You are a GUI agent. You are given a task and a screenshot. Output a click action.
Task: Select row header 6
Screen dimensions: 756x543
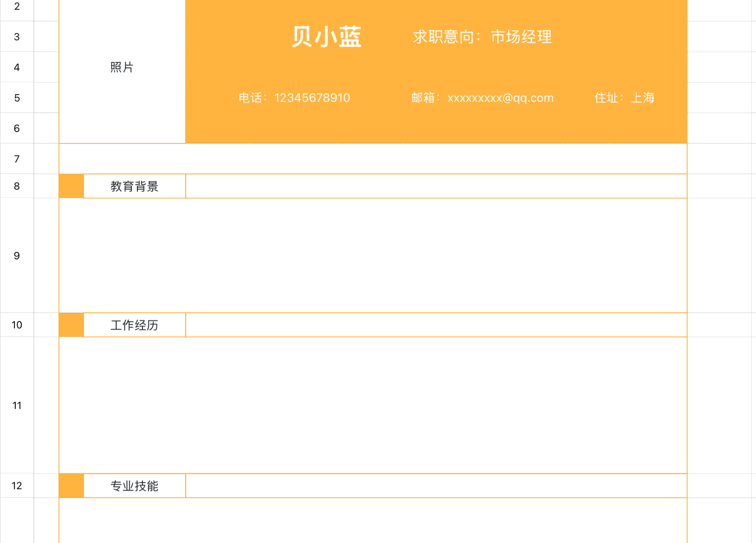pyautogui.click(x=17, y=128)
